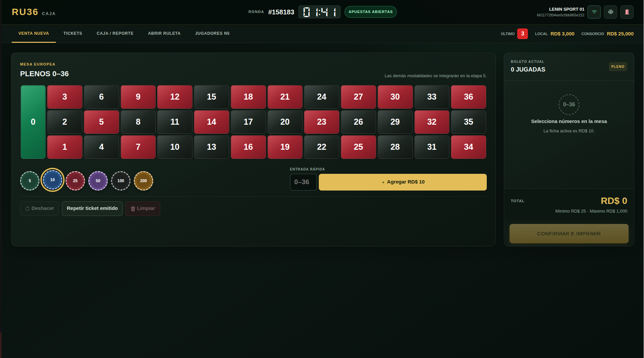Go to the Abrir Ruleta tab
Screen dimensions: 644x358
click(164, 33)
